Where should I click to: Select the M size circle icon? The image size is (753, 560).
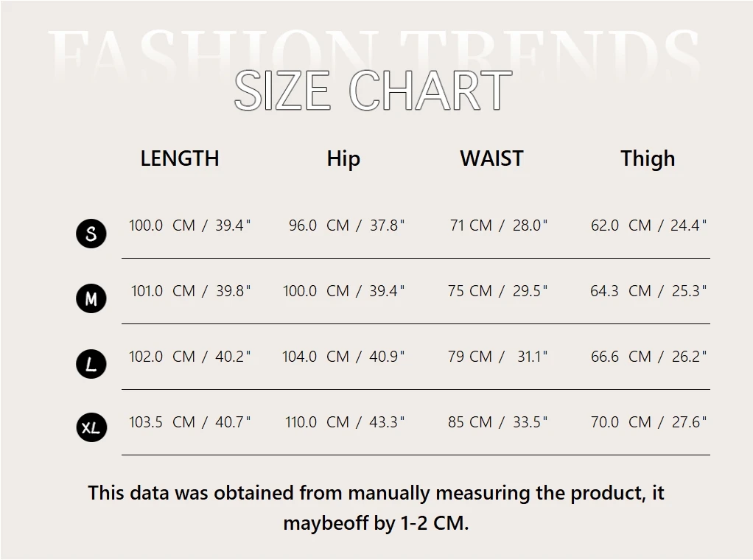coord(91,299)
